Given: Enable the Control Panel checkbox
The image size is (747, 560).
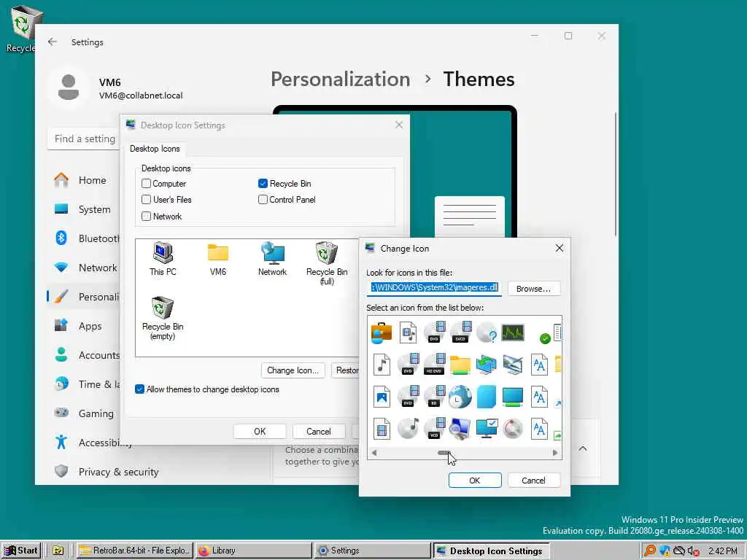Looking at the screenshot, I should (263, 200).
